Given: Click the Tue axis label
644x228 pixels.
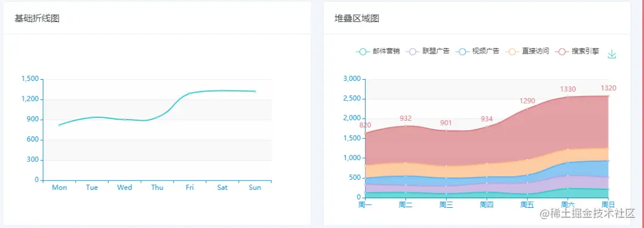Looking at the screenshot, I should 92,188.
